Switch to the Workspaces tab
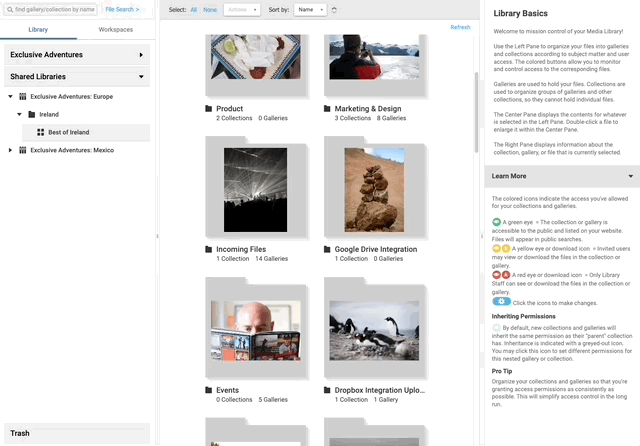640x446 pixels. (x=116, y=31)
